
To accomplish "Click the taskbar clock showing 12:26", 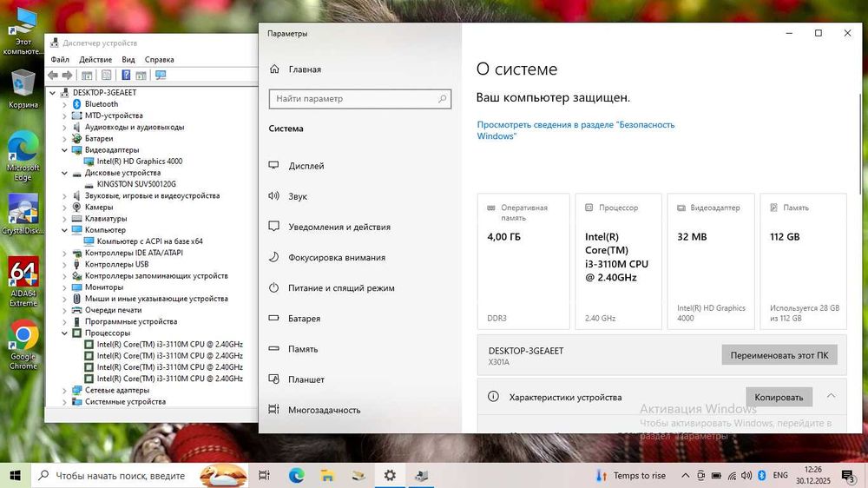I will coord(813,475).
